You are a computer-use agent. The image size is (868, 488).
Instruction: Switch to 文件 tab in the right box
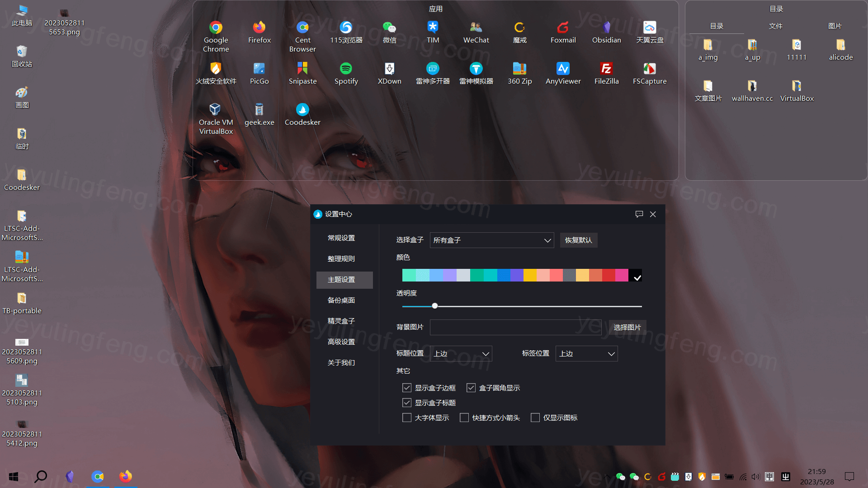click(775, 26)
